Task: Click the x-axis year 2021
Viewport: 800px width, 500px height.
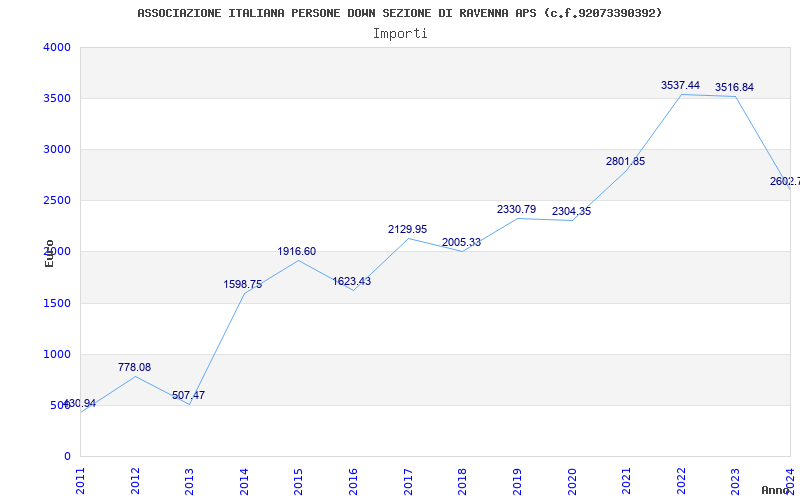Action: pos(627,481)
